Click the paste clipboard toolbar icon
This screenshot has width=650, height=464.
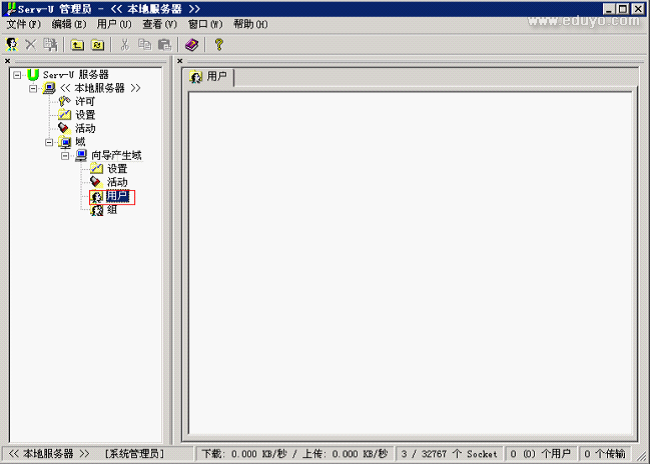click(x=164, y=44)
